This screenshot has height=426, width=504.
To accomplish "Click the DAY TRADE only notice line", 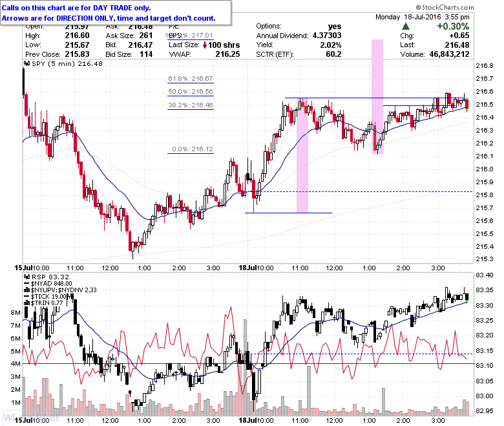I will [x=76, y=8].
